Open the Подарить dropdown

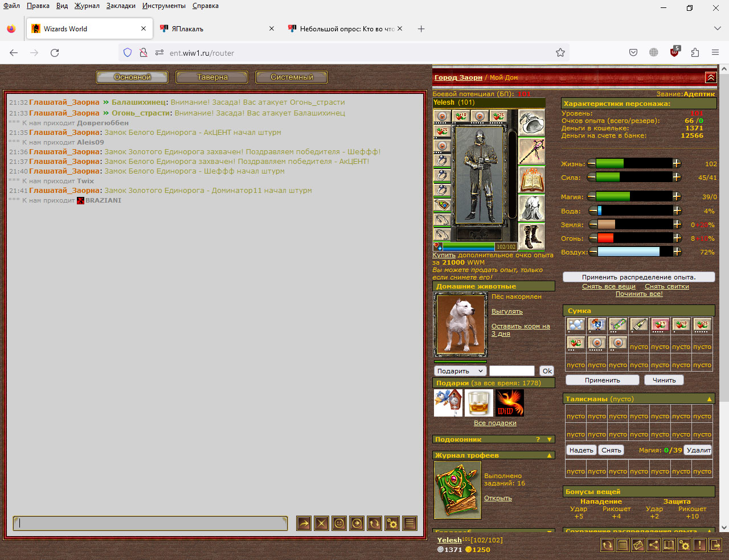pos(460,371)
